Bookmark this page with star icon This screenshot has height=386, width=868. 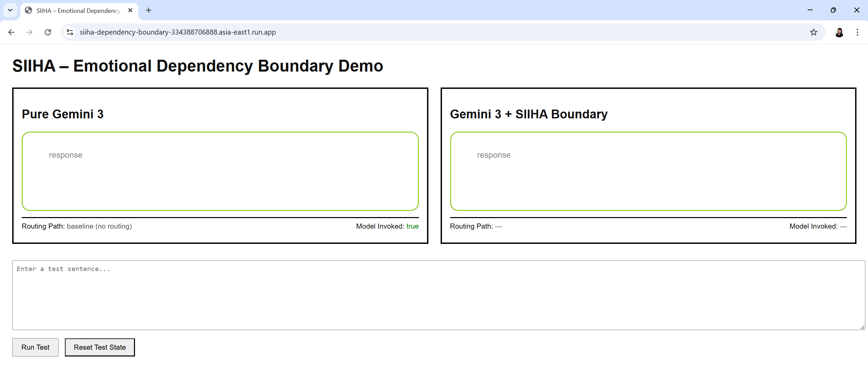pyautogui.click(x=813, y=32)
